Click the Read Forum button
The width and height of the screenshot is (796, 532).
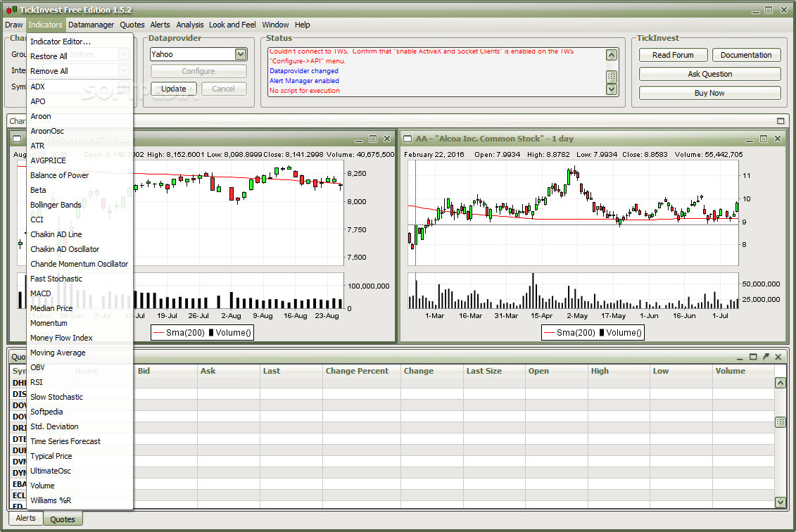pos(673,55)
